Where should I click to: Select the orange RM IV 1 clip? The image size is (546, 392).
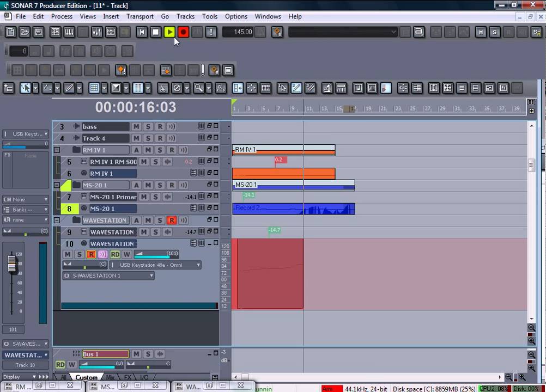(x=283, y=173)
